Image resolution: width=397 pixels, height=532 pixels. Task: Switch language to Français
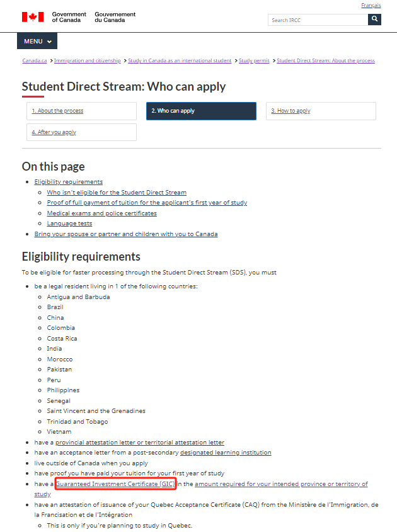pyautogui.click(x=371, y=5)
